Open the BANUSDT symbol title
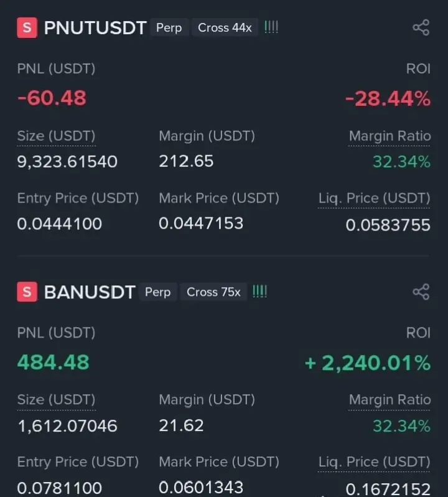Viewport: 448px width, 497px height. pos(90,292)
